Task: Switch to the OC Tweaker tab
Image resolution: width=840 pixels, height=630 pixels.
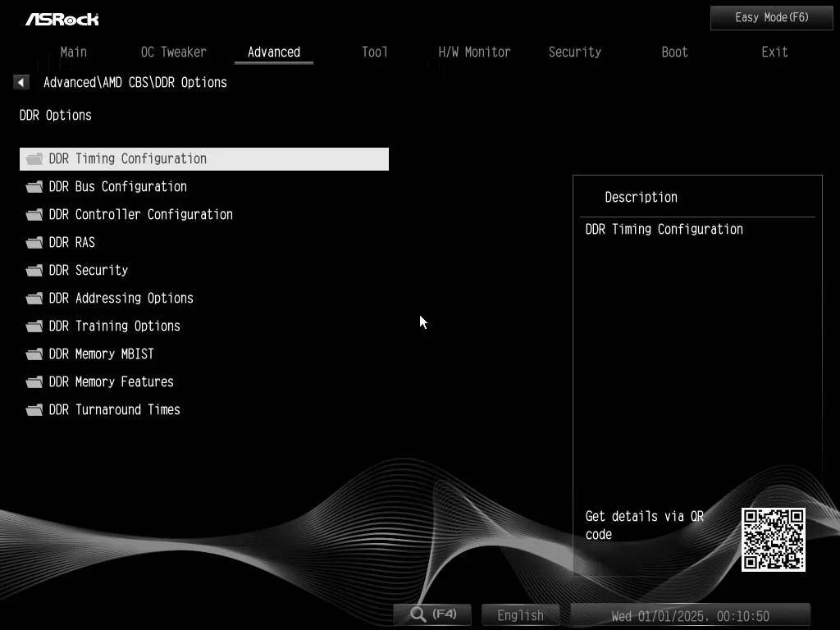Action: 173,52
